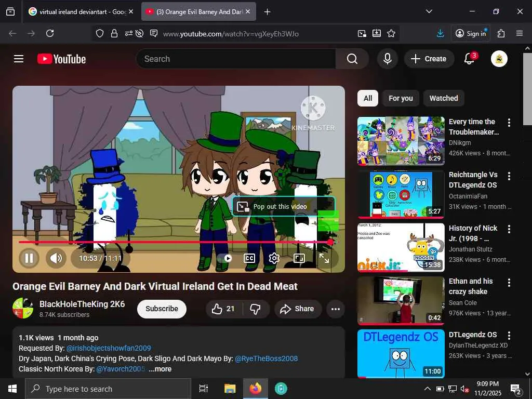Open History of Nick Jr. video thumbnail
This screenshot has width=532, height=399.
tap(401, 247)
